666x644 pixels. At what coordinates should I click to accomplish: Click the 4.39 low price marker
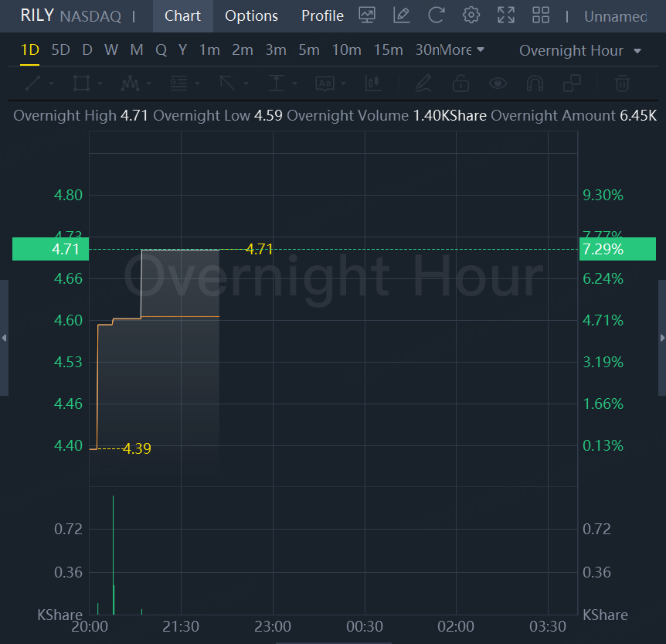pos(137,448)
